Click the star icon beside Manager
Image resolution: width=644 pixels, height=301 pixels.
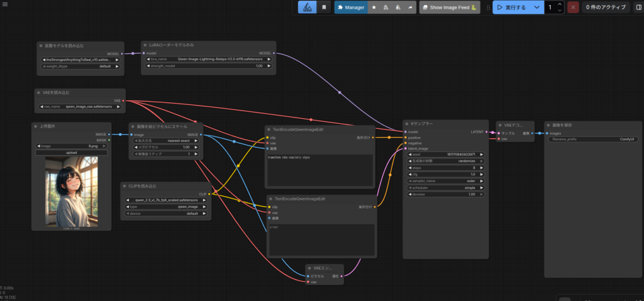point(374,8)
